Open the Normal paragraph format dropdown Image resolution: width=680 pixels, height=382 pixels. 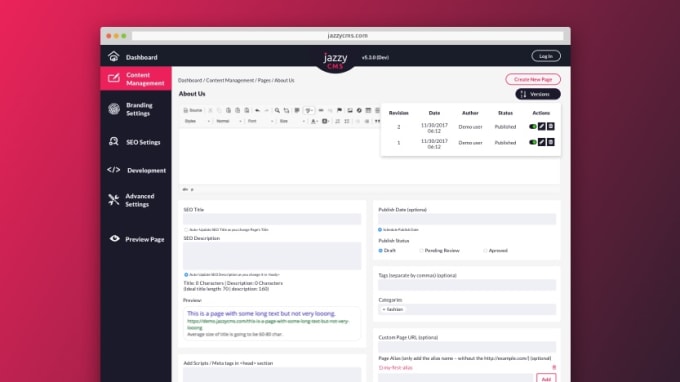229,121
